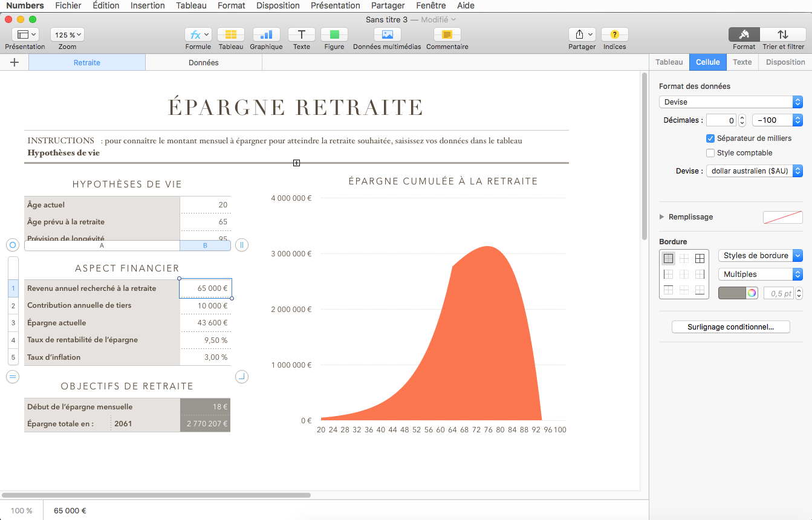The width and height of the screenshot is (812, 520).
Task: Enable the Style comptable checkbox
Action: pos(710,153)
